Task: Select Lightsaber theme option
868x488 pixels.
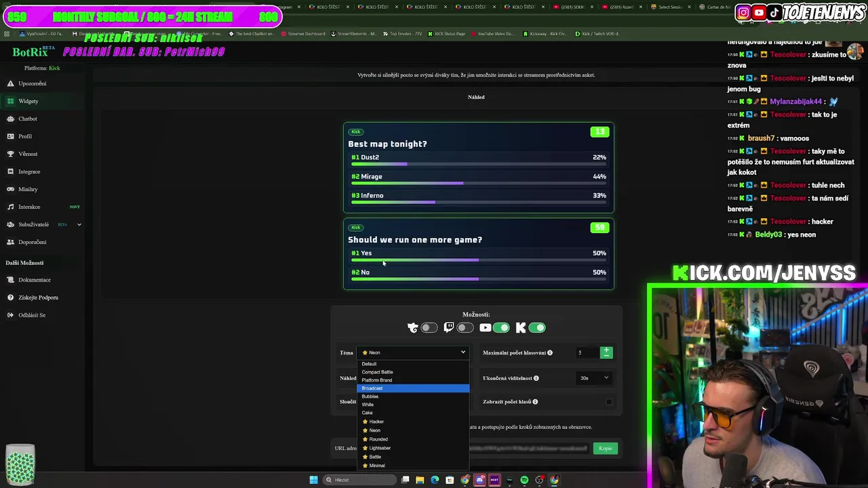Action: point(413,448)
